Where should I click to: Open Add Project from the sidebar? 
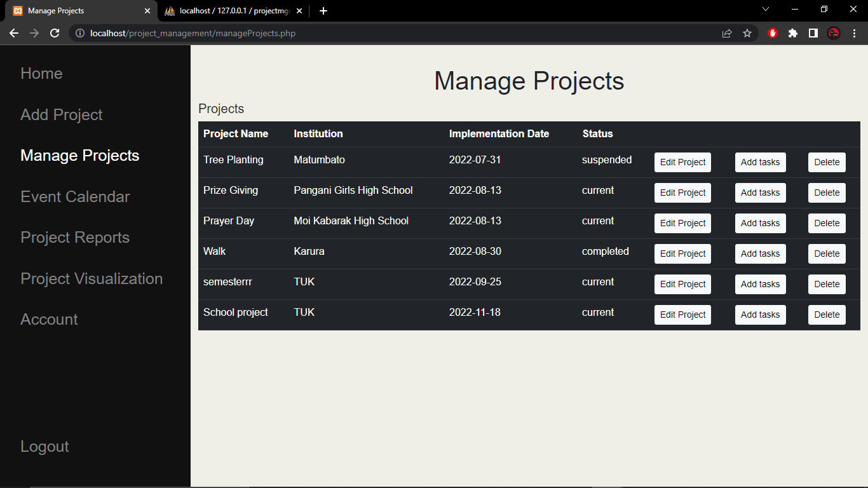click(x=61, y=115)
